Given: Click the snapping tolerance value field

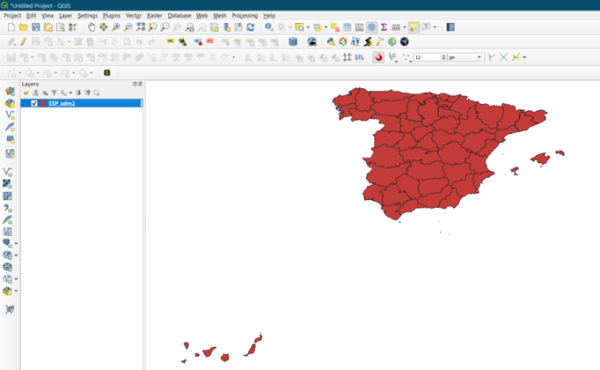Looking at the screenshot, I should click(428, 57).
